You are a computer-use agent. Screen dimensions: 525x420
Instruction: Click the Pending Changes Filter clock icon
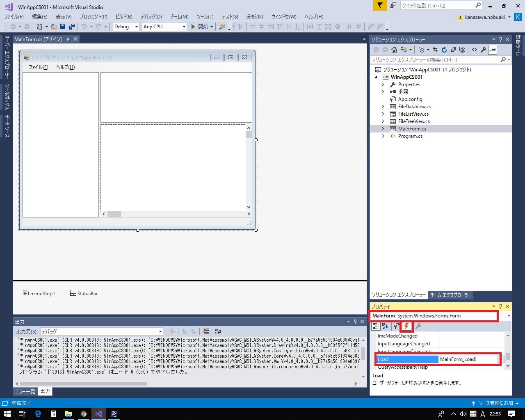coord(422,50)
